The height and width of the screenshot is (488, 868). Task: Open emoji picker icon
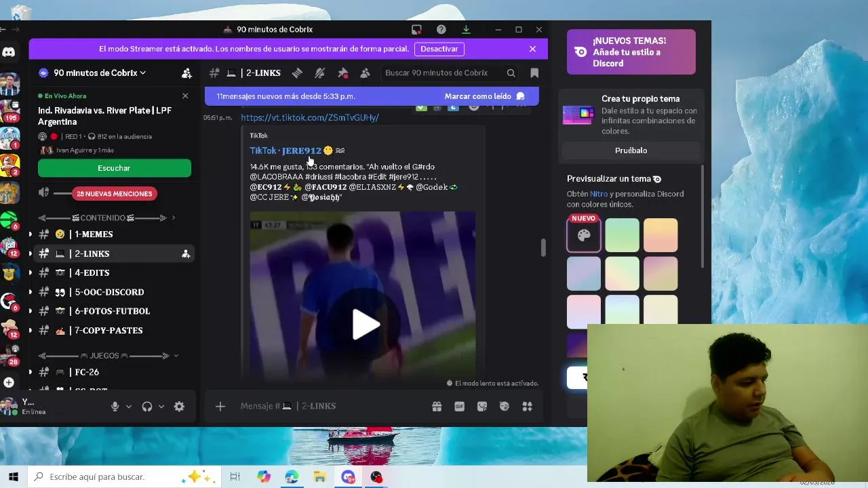[x=504, y=406]
